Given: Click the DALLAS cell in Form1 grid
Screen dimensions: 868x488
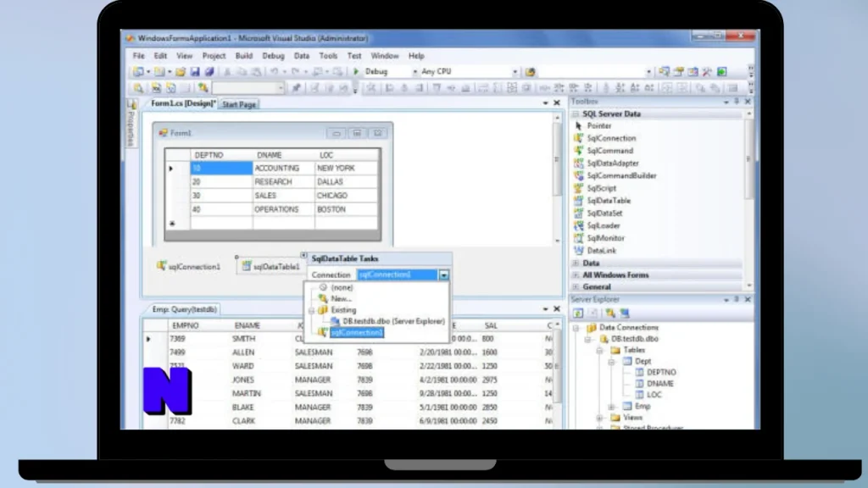Looking at the screenshot, I should (346, 181).
